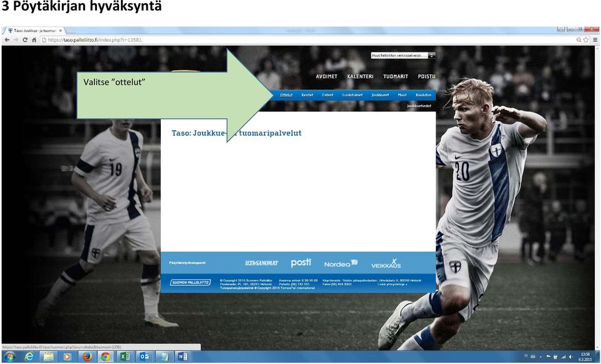Click the network signal tray icon
Viewport: 601px width, 364px height.
click(x=563, y=357)
